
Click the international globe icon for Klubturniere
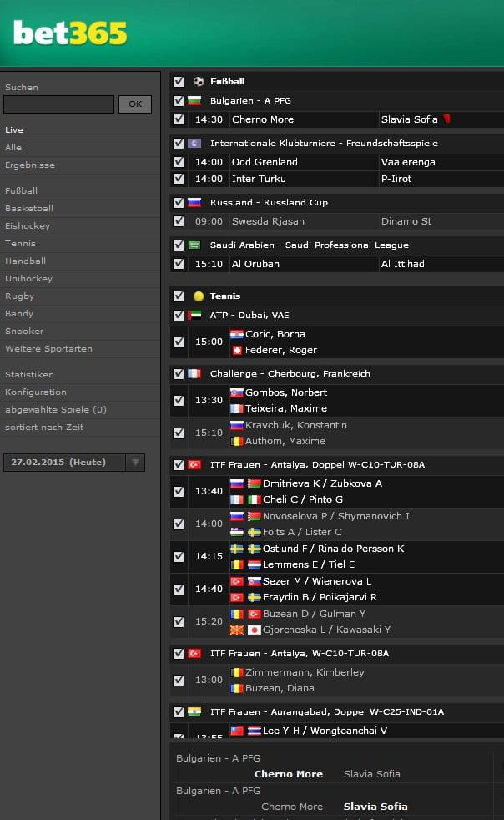pos(194,143)
